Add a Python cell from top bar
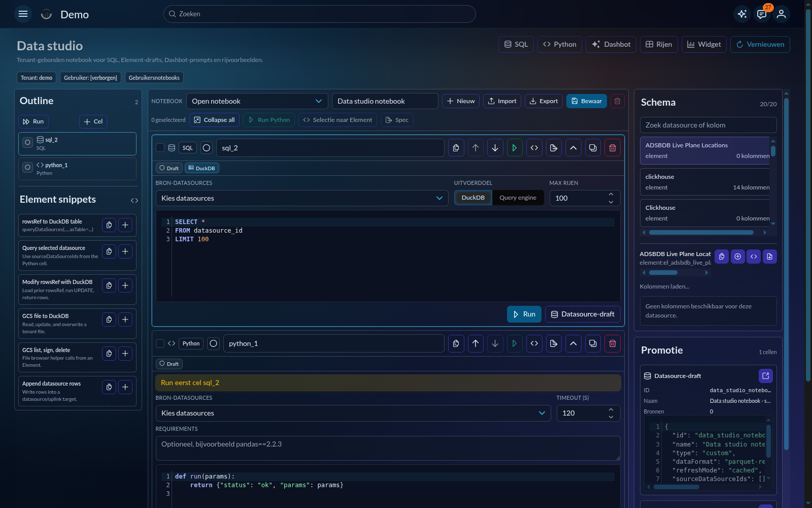 click(x=560, y=44)
